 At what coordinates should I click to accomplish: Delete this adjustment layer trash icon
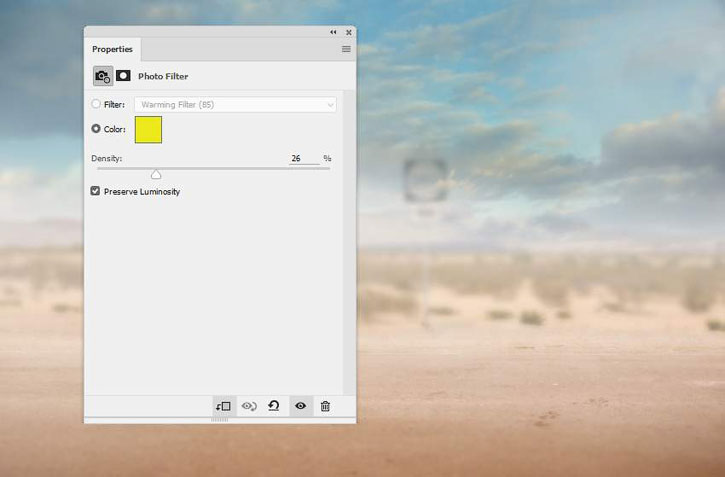326,406
